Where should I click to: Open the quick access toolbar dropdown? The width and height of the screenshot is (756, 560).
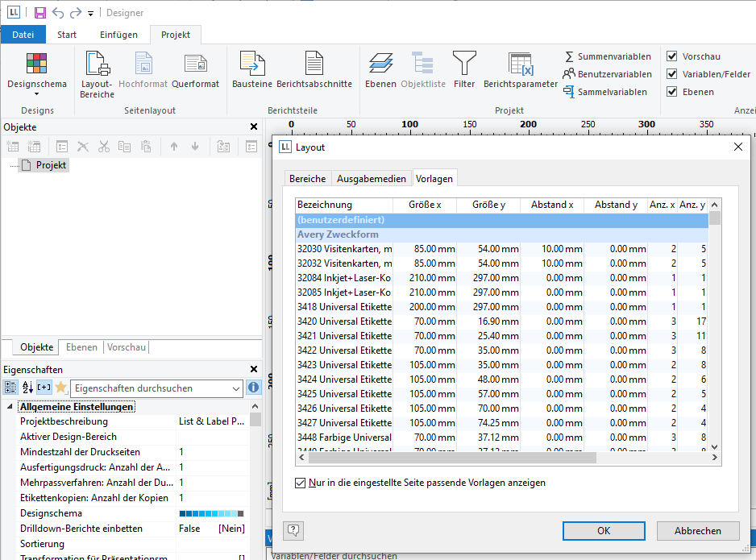click(x=91, y=14)
